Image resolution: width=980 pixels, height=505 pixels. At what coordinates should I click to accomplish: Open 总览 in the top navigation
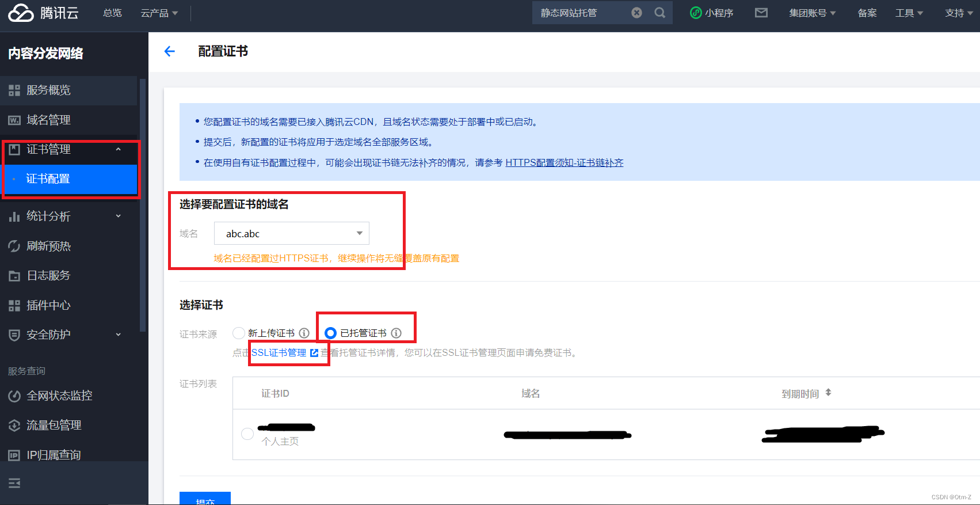click(x=112, y=13)
